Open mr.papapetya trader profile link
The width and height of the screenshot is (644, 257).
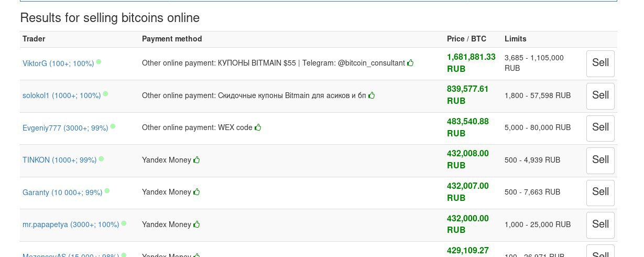pos(71,224)
